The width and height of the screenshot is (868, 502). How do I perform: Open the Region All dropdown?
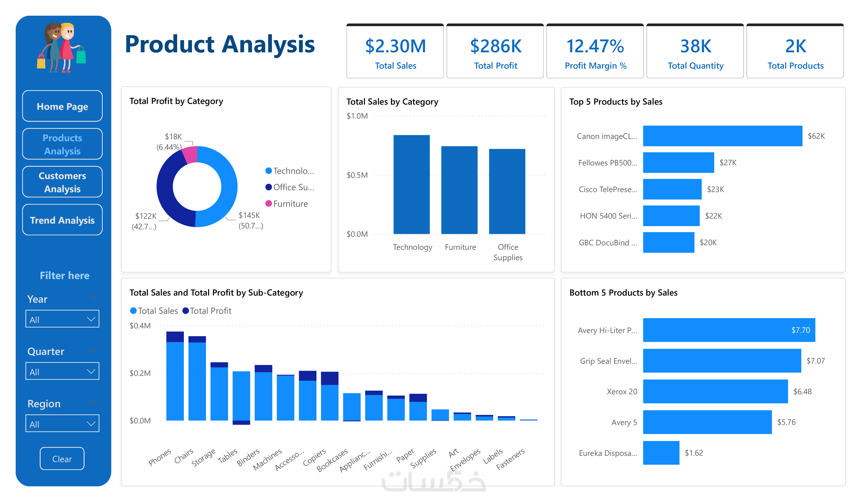pos(62,424)
